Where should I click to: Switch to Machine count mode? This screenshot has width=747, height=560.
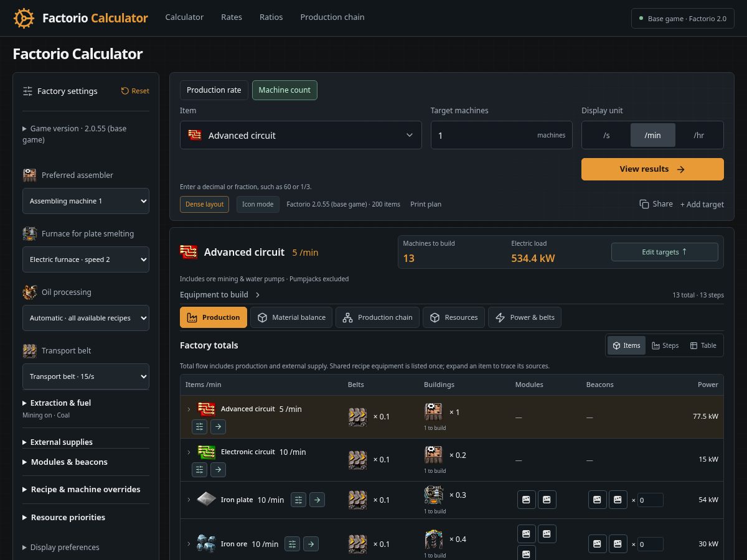[284, 90]
